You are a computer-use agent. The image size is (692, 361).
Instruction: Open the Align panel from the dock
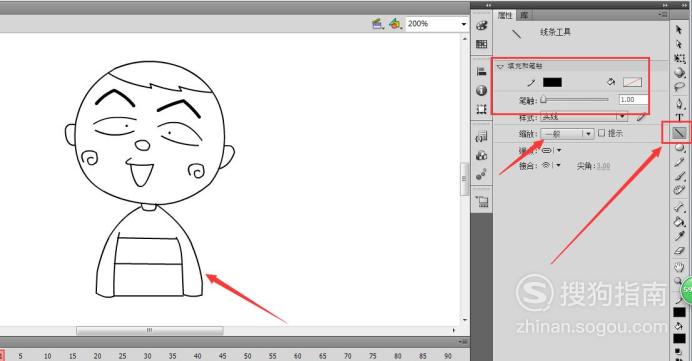point(481,71)
